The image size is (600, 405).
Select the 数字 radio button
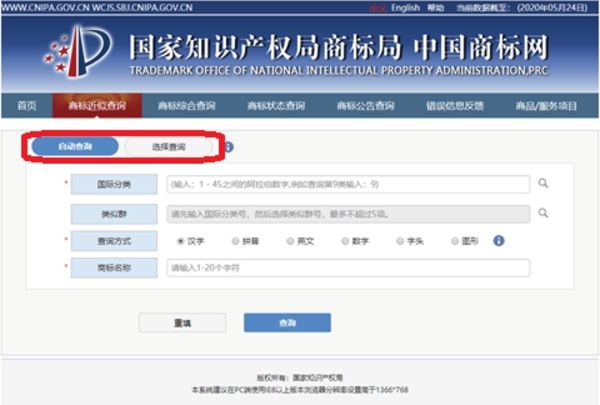point(345,241)
